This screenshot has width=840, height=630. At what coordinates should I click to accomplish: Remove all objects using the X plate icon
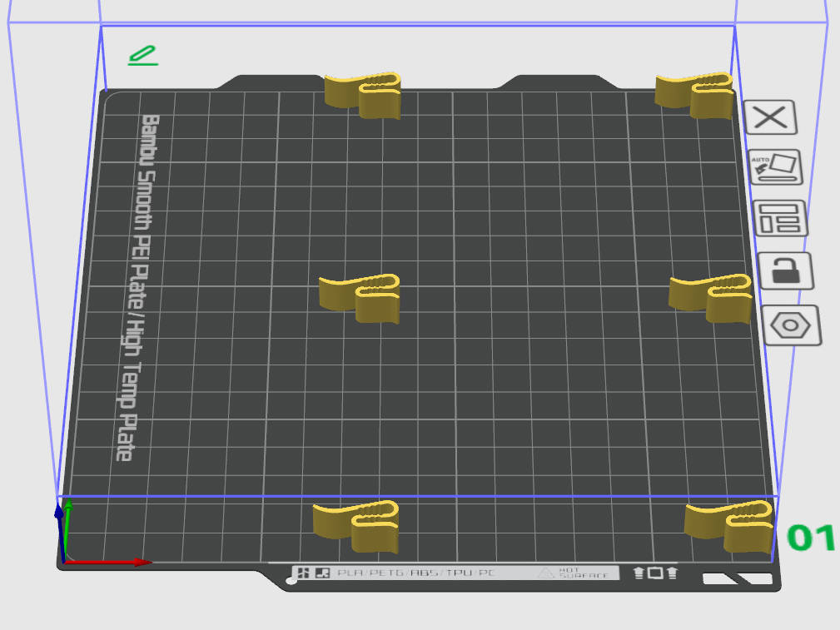coord(770,117)
